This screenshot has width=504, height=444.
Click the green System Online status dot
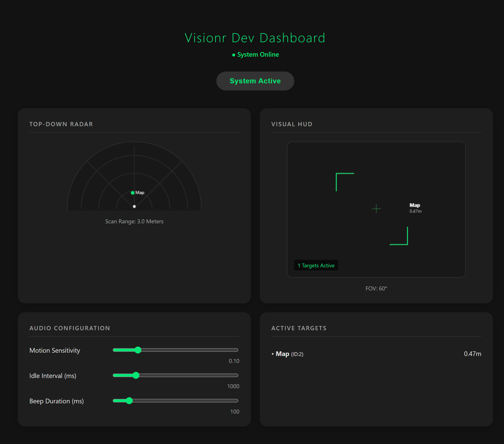234,55
